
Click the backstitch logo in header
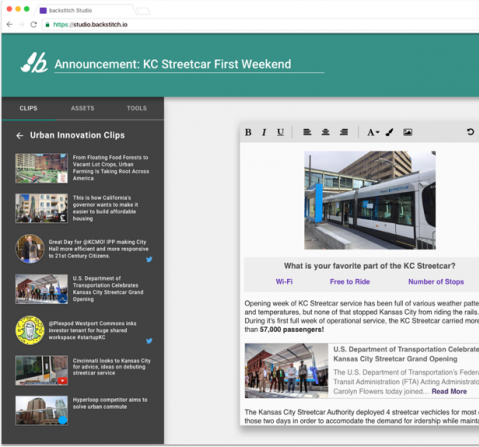click(34, 62)
